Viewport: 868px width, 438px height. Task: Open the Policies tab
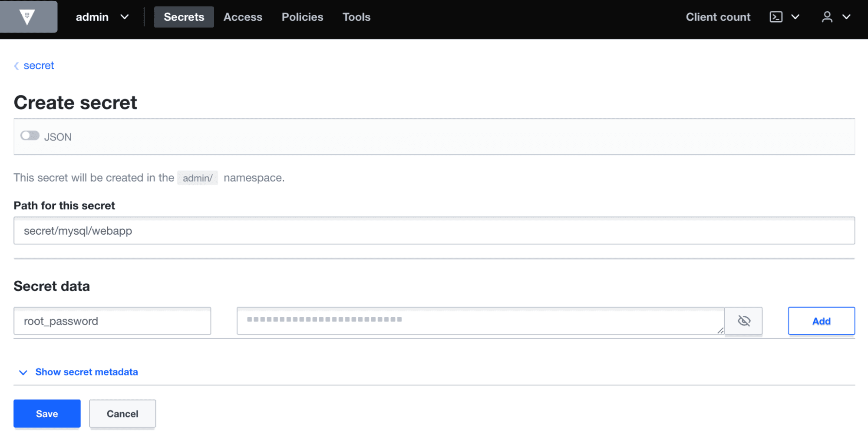[x=302, y=17]
